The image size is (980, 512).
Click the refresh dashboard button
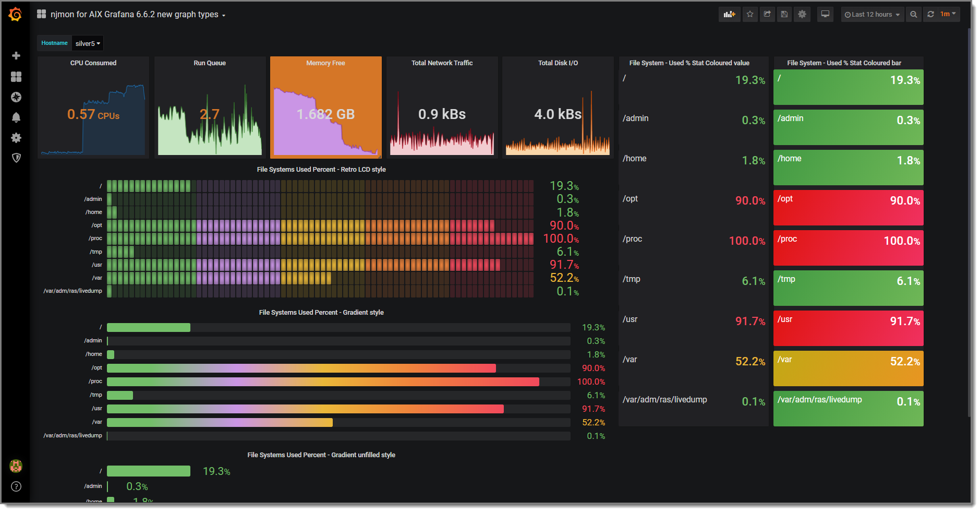click(x=930, y=15)
